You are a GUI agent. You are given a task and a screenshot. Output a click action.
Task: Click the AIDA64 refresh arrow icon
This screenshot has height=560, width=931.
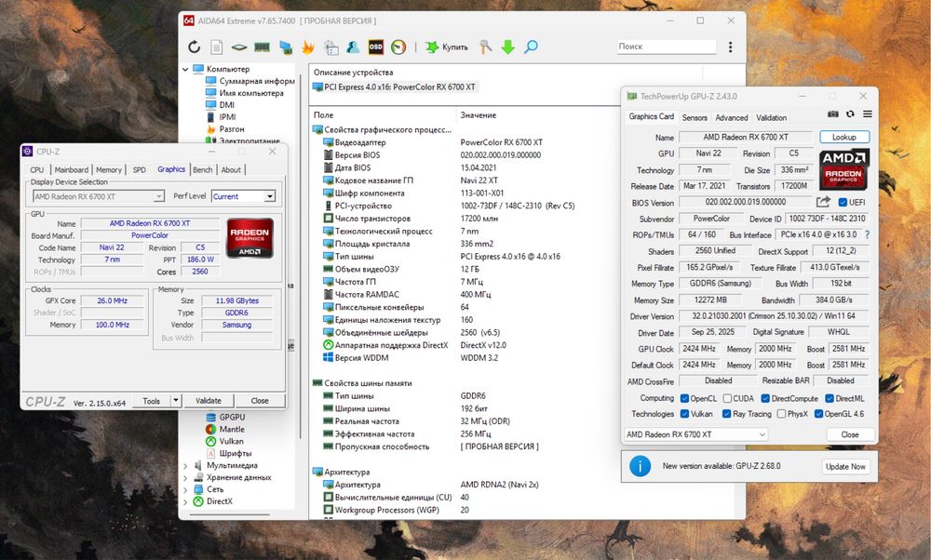195,47
